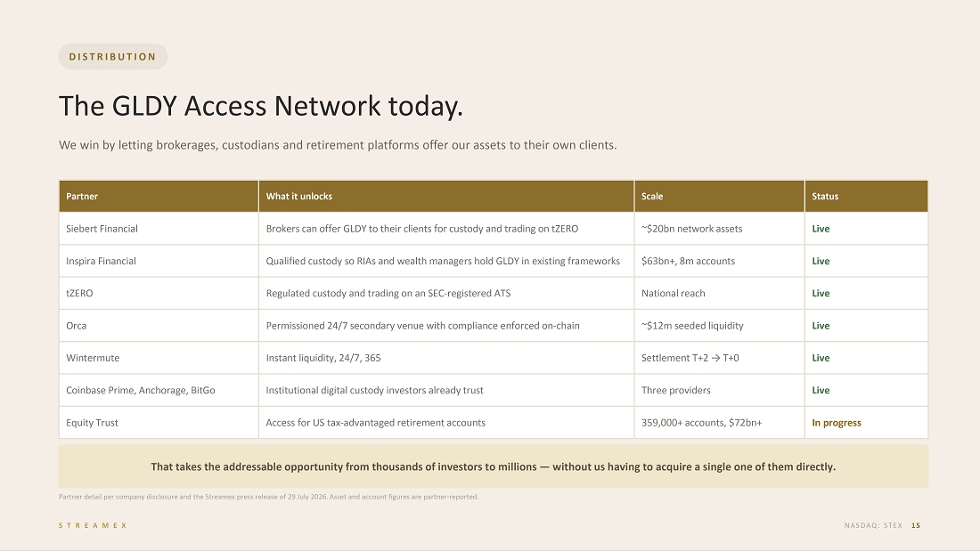Click the DISTRIBUTION pill label
This screenshot has width=980, height=551.
(112, 57)
